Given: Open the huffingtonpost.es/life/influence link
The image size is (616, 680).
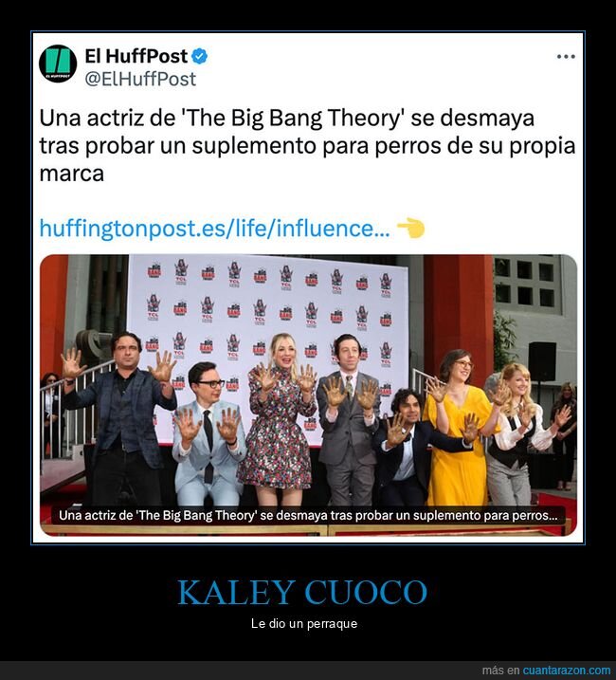Looking at the screenshot, I should tap(214, 229).
